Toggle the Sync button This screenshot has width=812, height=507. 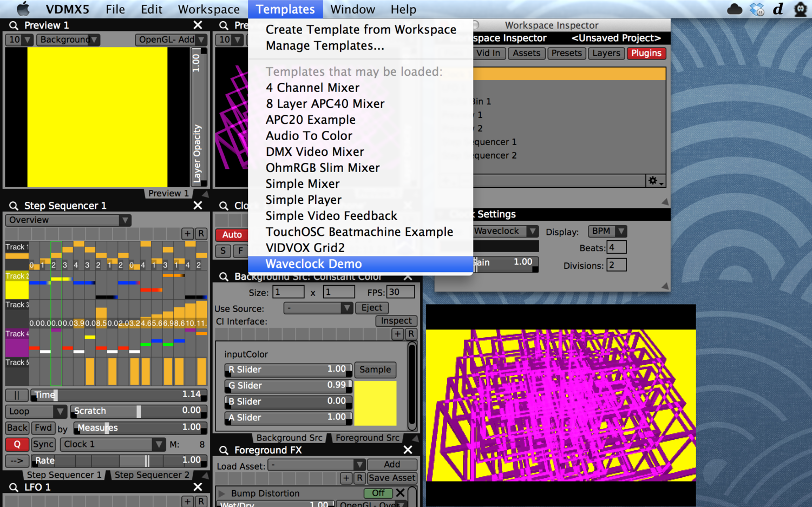[43, 444]
